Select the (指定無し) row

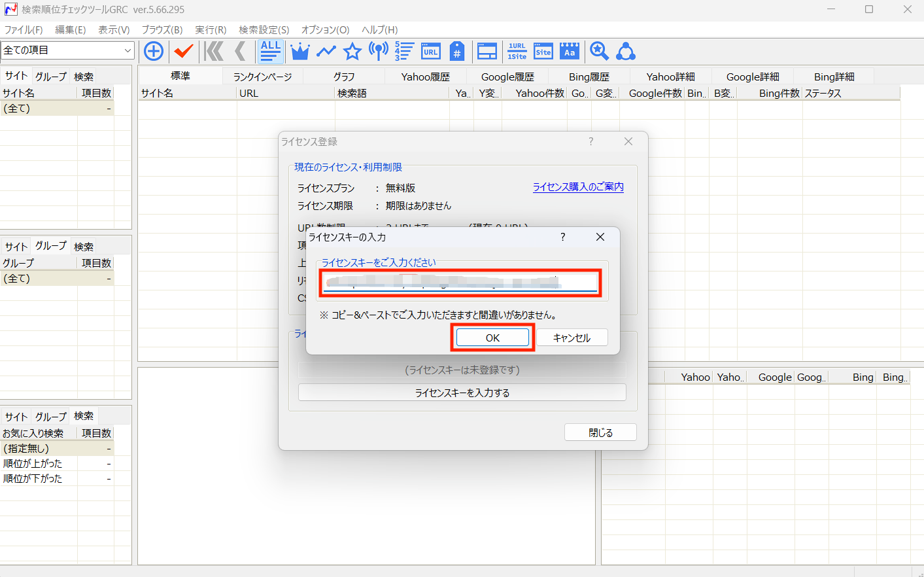click(x=57, y=448)
